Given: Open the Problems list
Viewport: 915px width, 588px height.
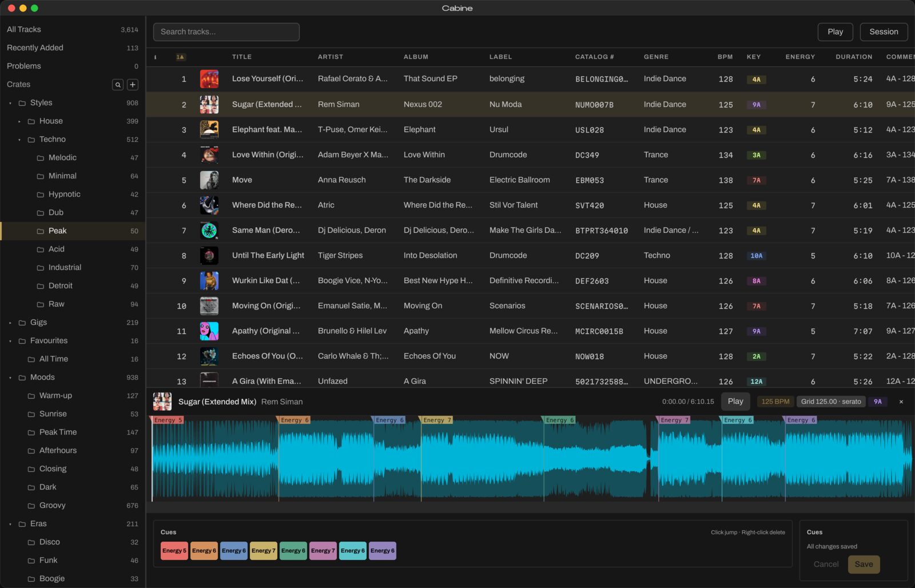Looking at the screenshot, I should pos(73,66).
